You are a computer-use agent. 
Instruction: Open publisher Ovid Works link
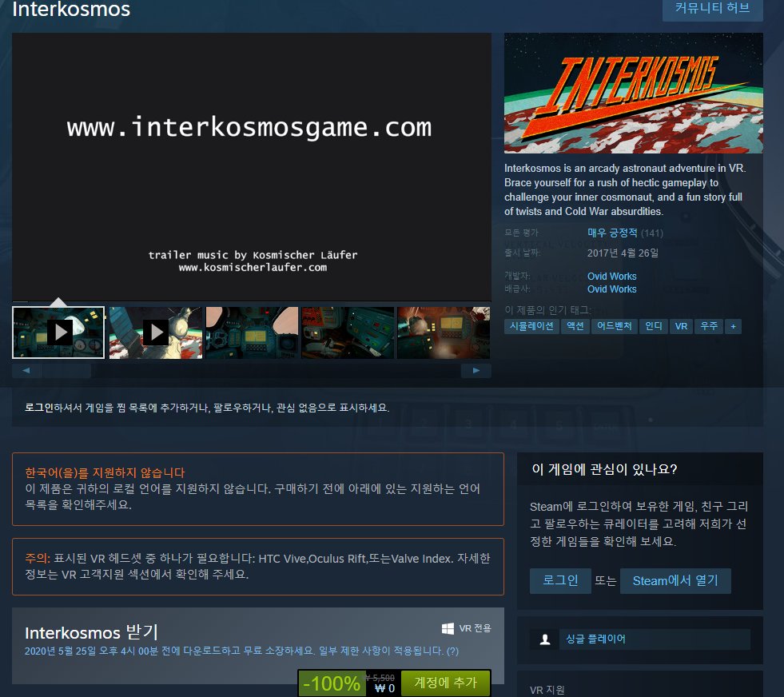tap(612, 289)
